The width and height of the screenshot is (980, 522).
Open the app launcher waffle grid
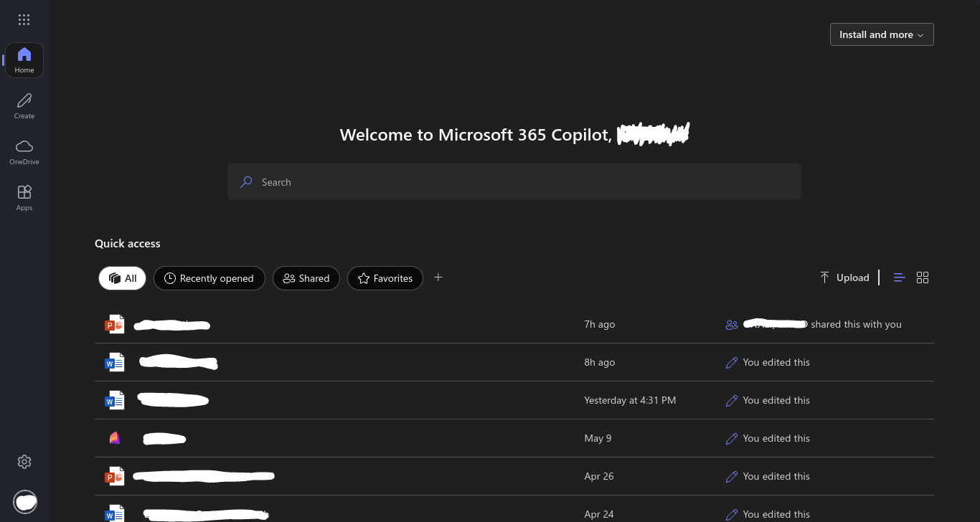pyautogui.click(x=24, y=20)
